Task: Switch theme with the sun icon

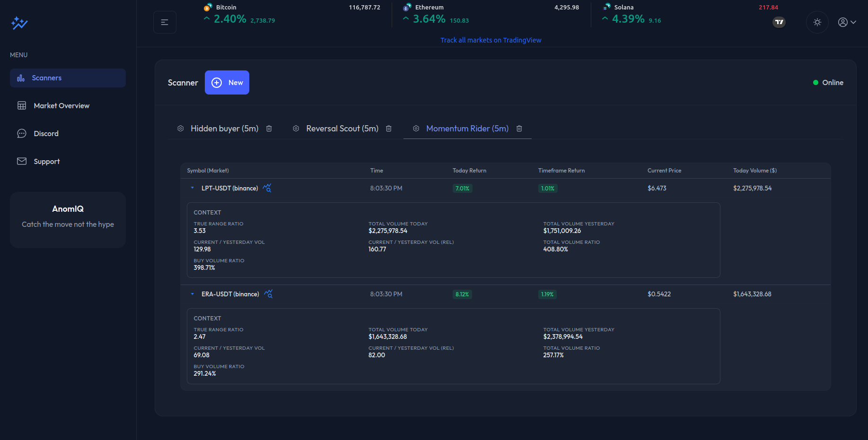Action: pos(817,22)
